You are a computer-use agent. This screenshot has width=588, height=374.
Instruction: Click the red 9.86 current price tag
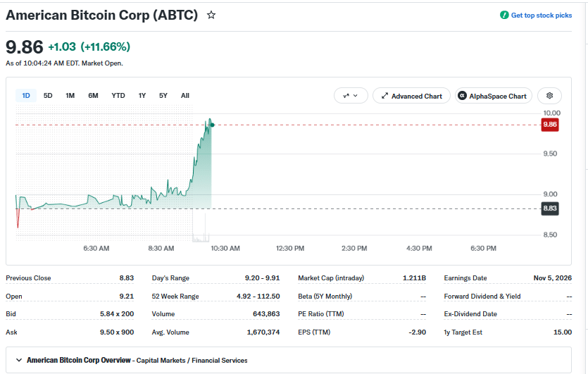550,125
